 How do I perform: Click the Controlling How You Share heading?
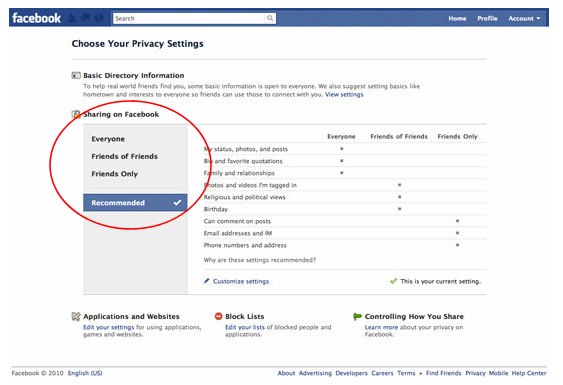(414, 316)
